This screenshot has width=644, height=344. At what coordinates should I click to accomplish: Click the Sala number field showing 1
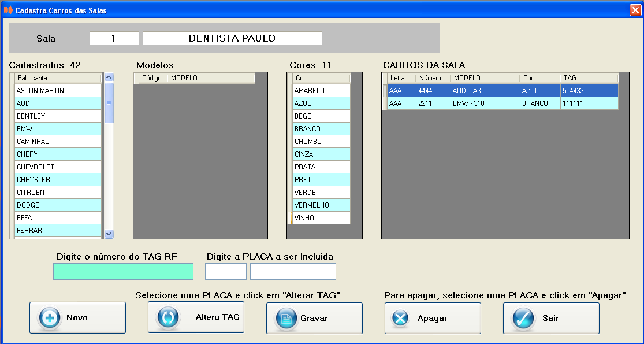114,38
